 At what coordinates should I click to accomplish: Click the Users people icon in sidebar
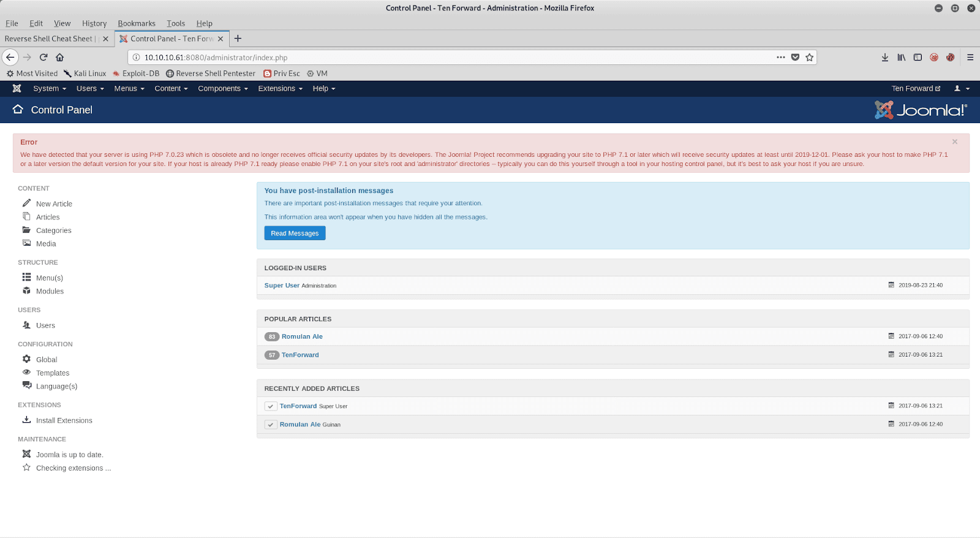26,325
